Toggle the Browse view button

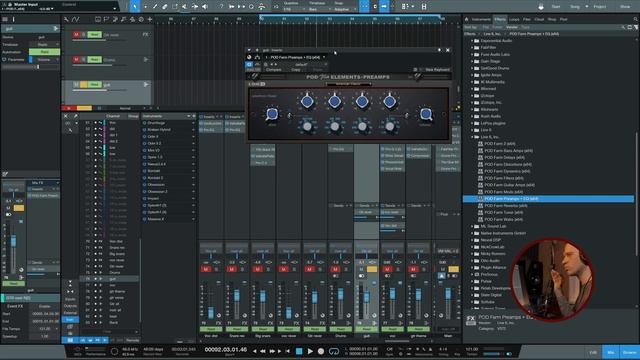(x=629, y=352)
